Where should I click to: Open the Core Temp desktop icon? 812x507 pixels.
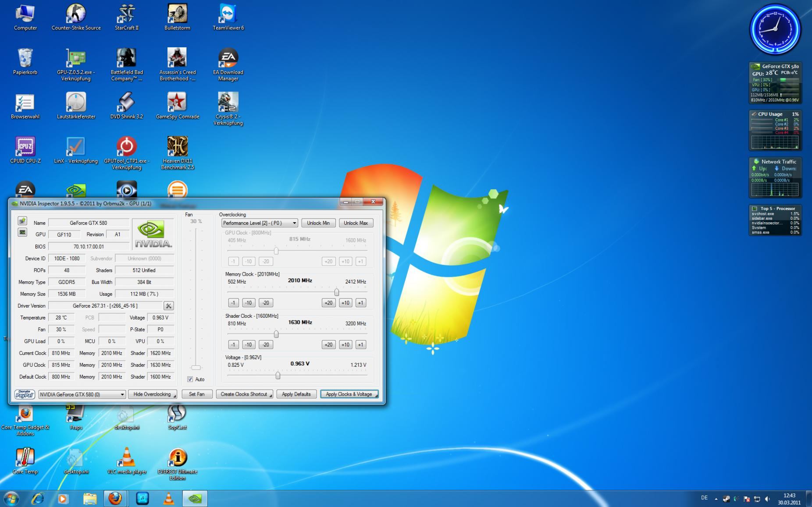[x=25, y=461]
